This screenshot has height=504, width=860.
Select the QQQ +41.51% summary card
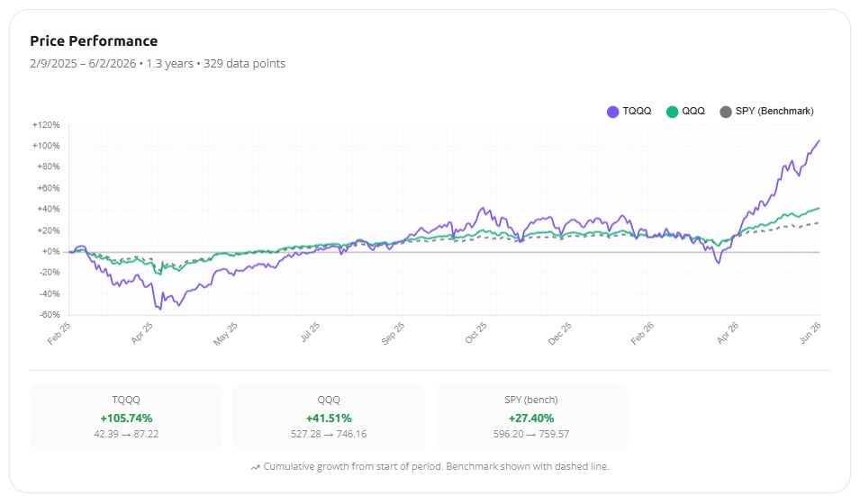tap(329, 417)
